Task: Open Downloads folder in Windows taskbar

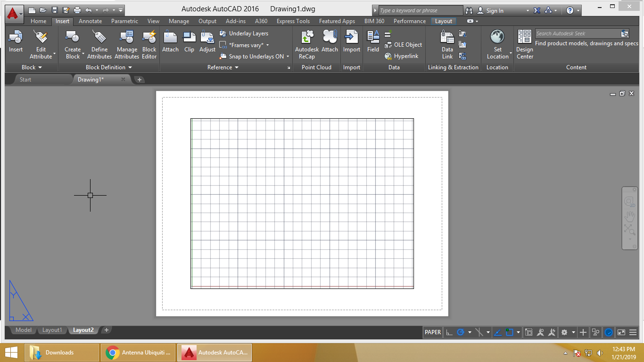Action: point(62,353)
